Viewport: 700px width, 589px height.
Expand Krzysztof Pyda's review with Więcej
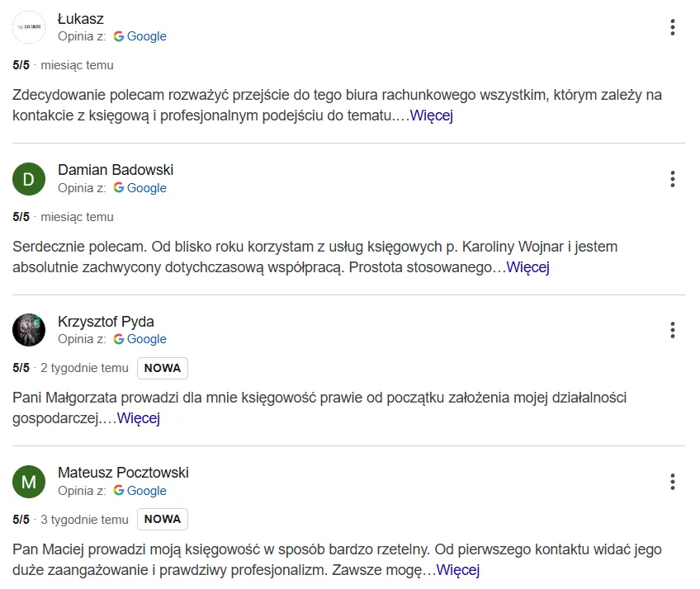[138, 418]
